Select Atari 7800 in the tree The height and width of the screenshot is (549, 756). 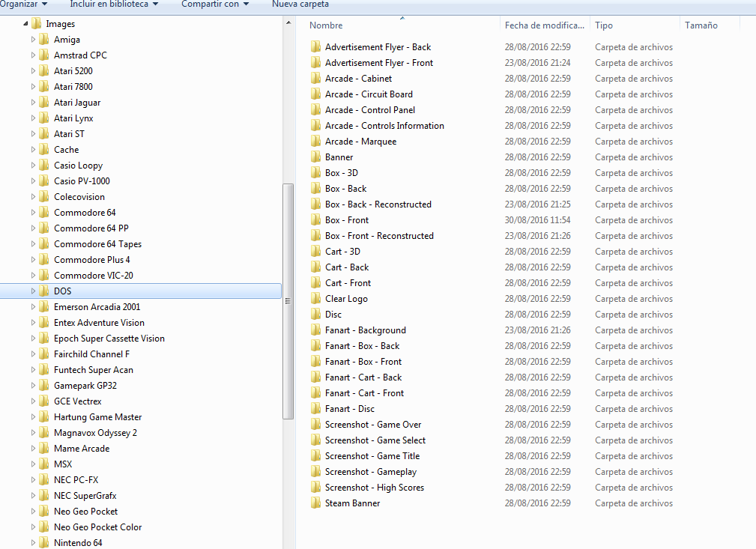click(73, 87)
